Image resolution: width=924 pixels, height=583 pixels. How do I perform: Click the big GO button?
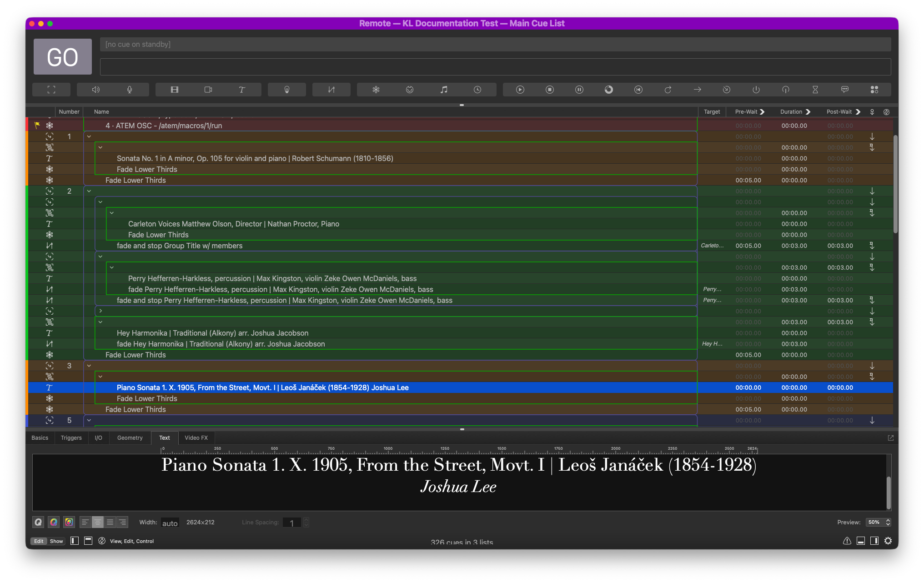click(x=63, y=57)
